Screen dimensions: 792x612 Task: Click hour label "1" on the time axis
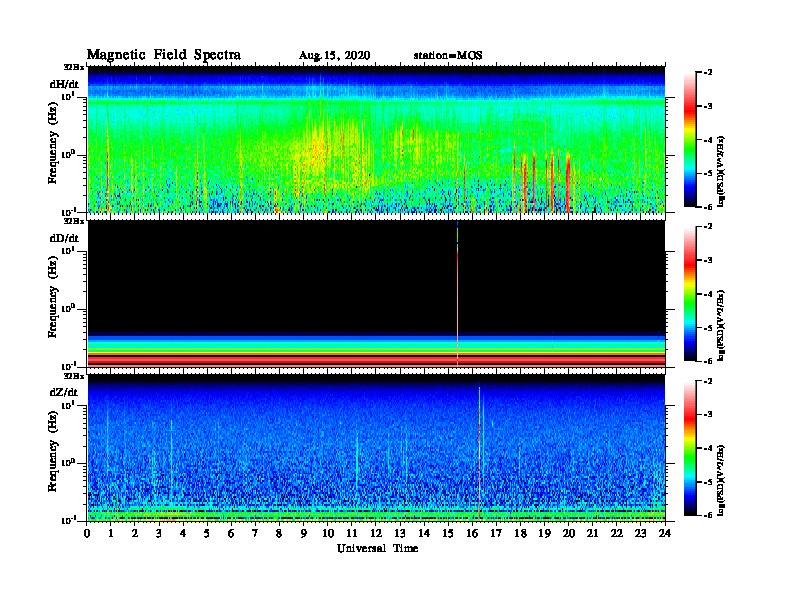tap(111, 533)
